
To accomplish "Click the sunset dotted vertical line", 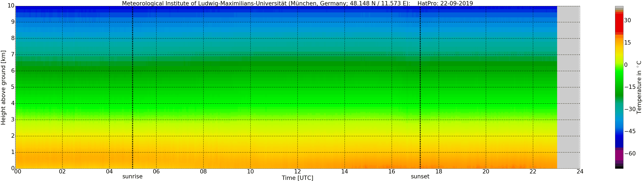I will [x=420, y=88].
